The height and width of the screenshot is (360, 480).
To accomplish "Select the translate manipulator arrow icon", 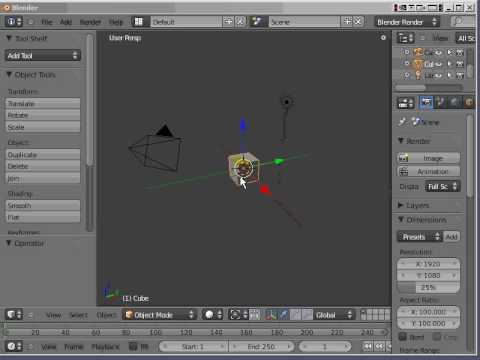I will tap(284, 315).
